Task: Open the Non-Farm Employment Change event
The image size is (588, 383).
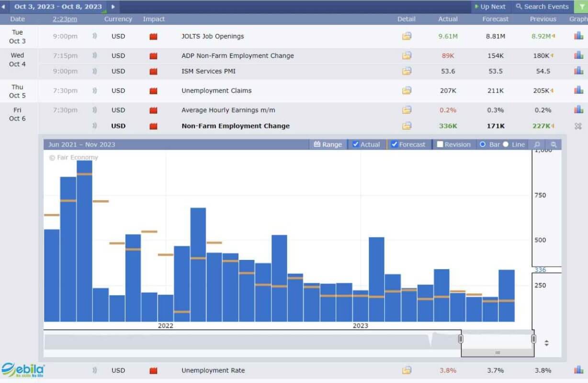Action: [236, 126]
